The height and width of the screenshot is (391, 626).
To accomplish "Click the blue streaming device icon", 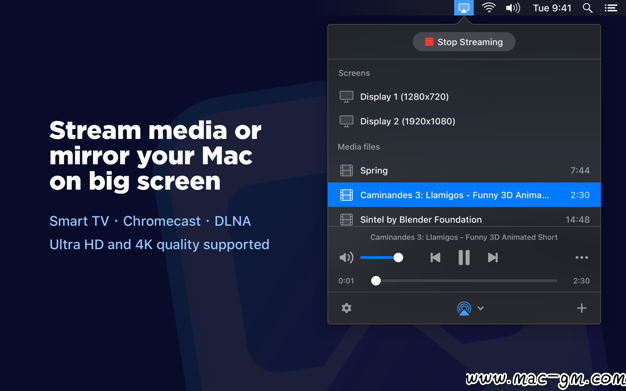I will pyautogui.click(x=464, y=308).
